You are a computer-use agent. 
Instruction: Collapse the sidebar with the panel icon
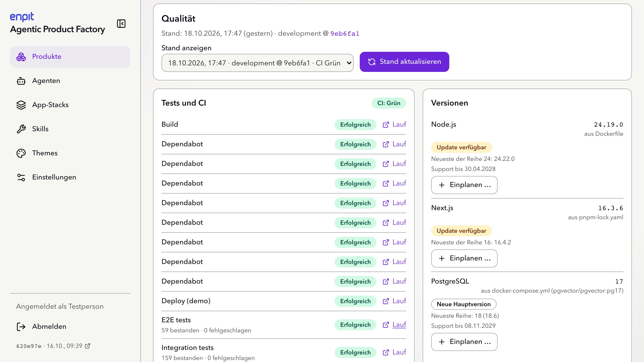(x=121, y=24)
